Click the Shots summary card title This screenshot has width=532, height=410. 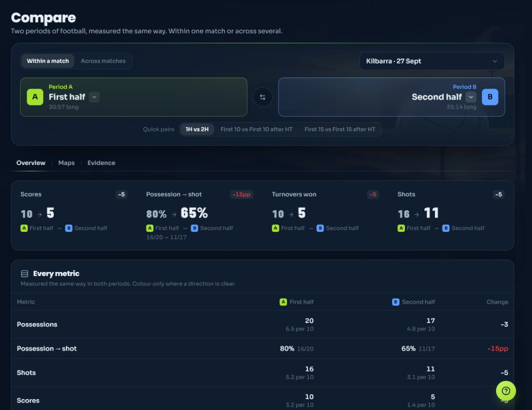[x=406, y=194]
